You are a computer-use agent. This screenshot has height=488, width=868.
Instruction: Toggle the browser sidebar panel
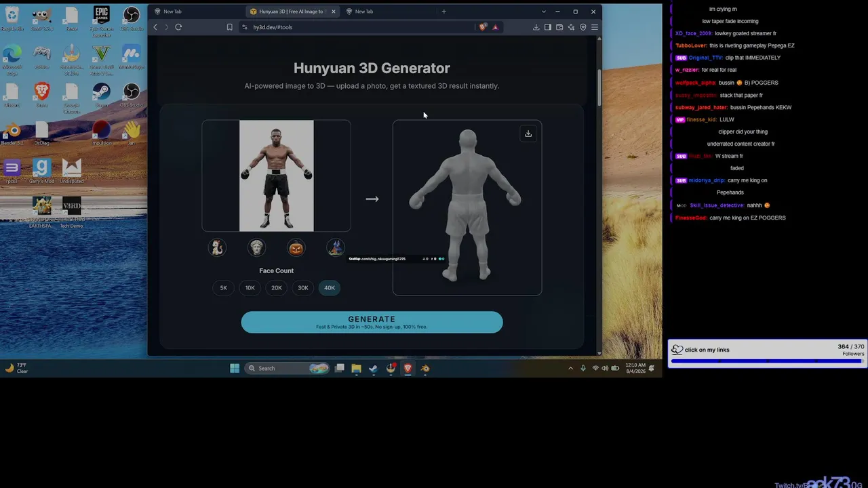click(x=548, y=27)
